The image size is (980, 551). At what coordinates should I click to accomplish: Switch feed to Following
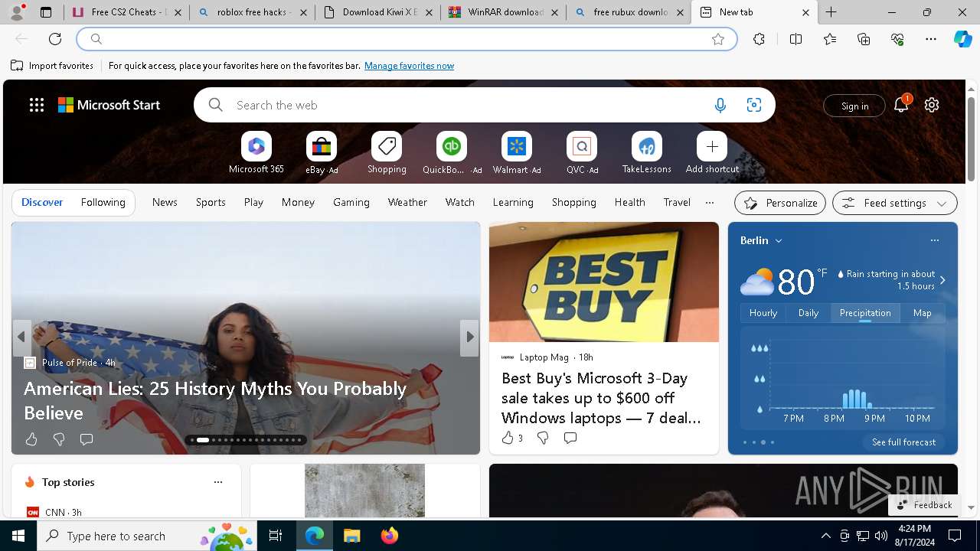pos(103,202)
